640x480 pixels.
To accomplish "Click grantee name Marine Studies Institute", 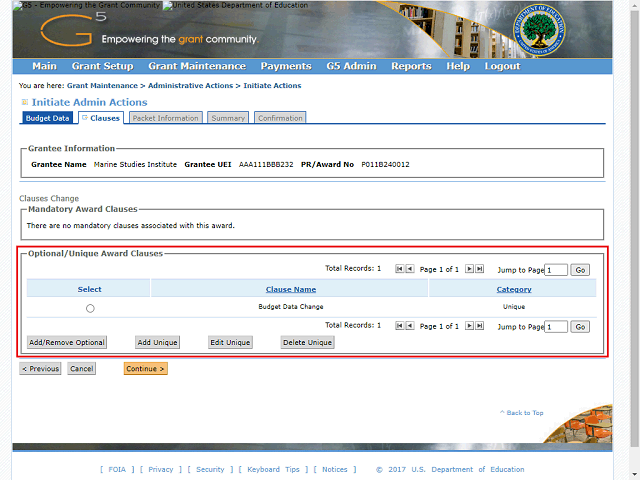I will pos(135,164).
